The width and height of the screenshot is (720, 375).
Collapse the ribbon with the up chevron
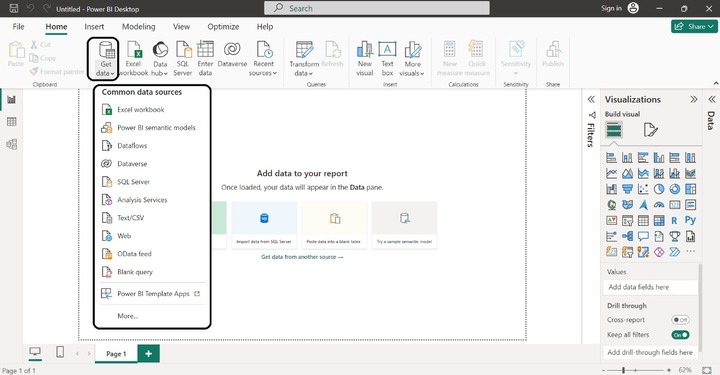point(715,84)
